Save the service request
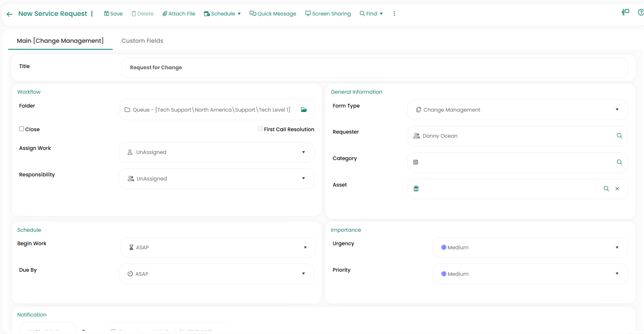This screenshot has width=644, height=334. 114,14
